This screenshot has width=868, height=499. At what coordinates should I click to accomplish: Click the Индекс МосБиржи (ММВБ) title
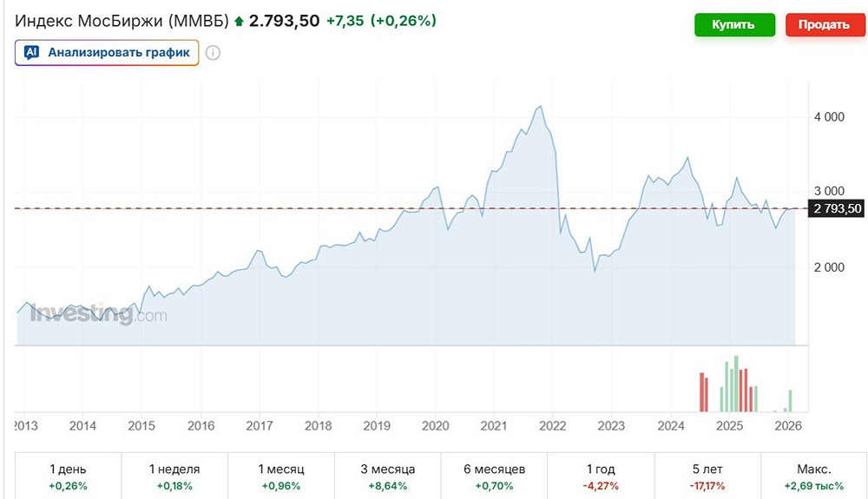(122, 20)
